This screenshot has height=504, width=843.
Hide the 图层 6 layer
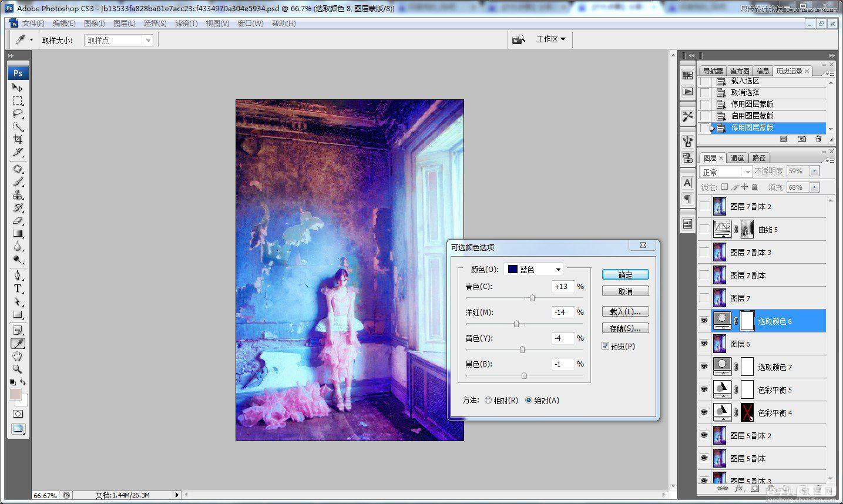704,344
